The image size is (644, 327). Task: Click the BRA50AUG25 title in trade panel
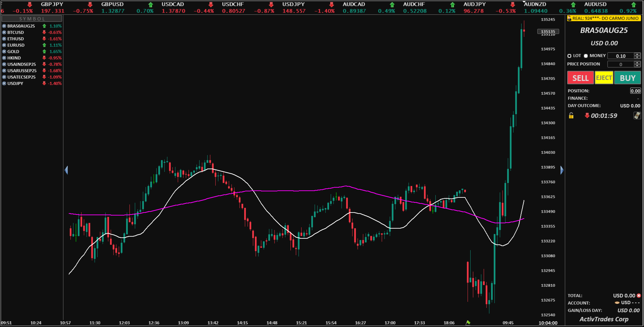604,30
